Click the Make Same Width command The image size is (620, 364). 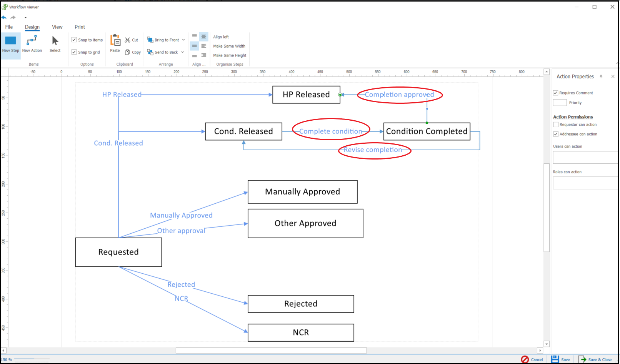229,46
